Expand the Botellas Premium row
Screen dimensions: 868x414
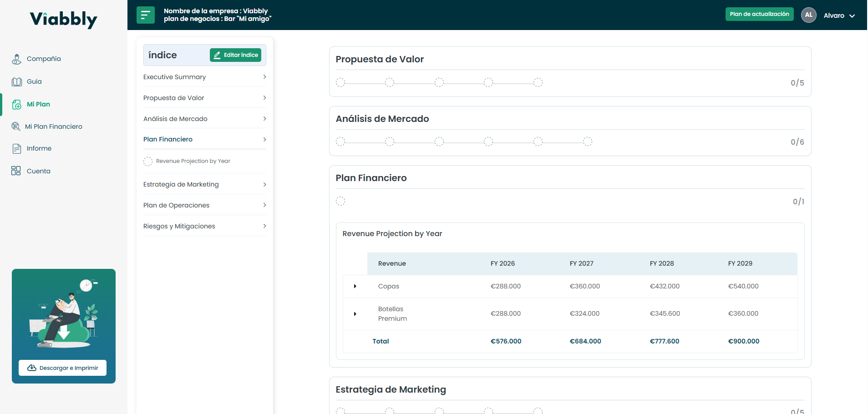(x=355, y=314)
